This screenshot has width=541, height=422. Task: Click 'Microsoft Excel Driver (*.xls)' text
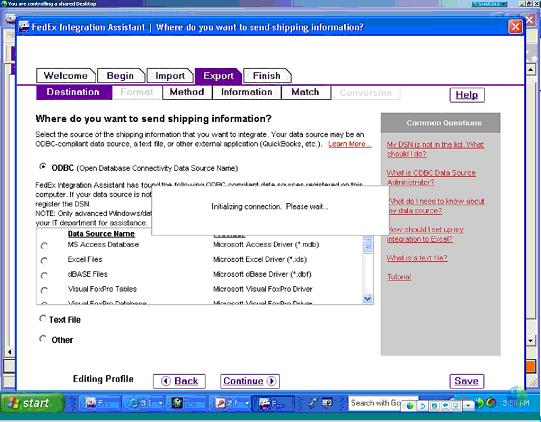pos(260,259)
